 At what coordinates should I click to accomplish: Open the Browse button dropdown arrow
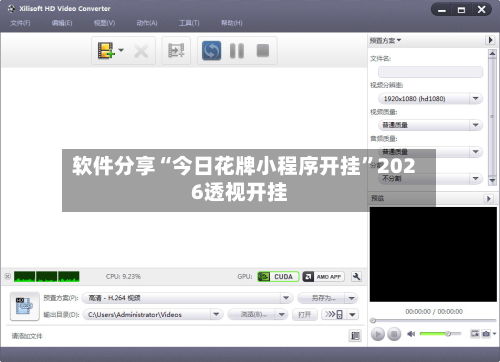coord(282,314)
